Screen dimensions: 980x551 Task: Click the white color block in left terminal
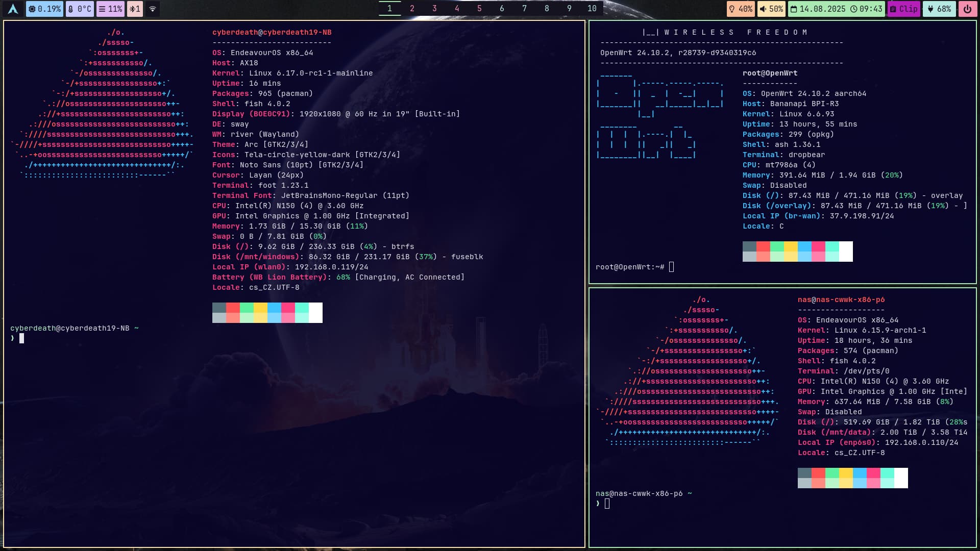click(x=315, y=312)
